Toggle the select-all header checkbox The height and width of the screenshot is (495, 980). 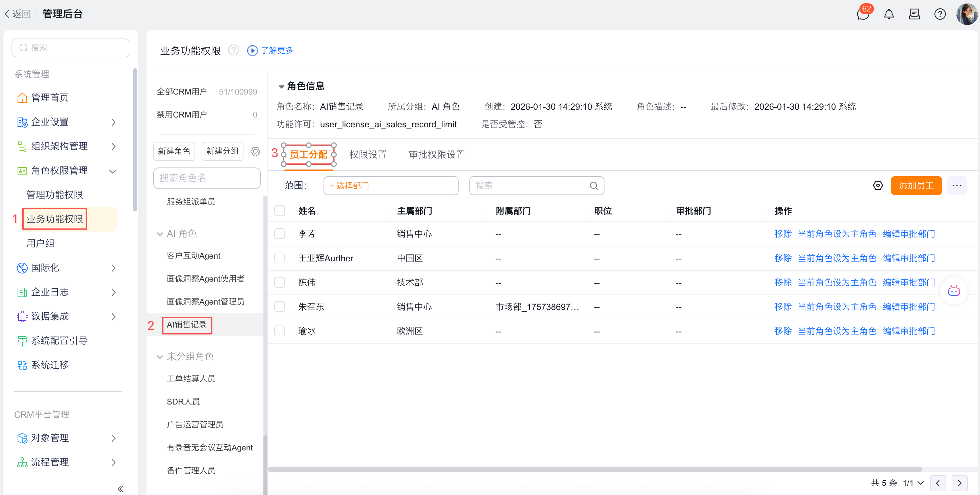click(280, 211)
